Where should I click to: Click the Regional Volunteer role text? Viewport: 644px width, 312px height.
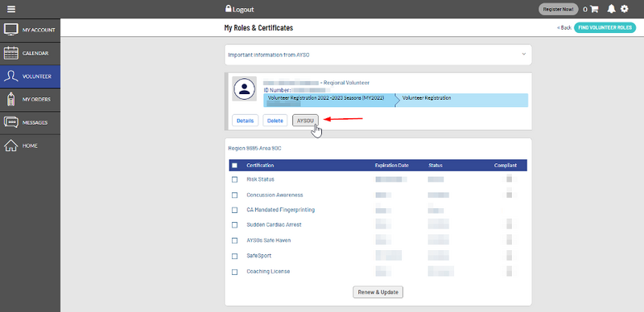tap(347, 83)
